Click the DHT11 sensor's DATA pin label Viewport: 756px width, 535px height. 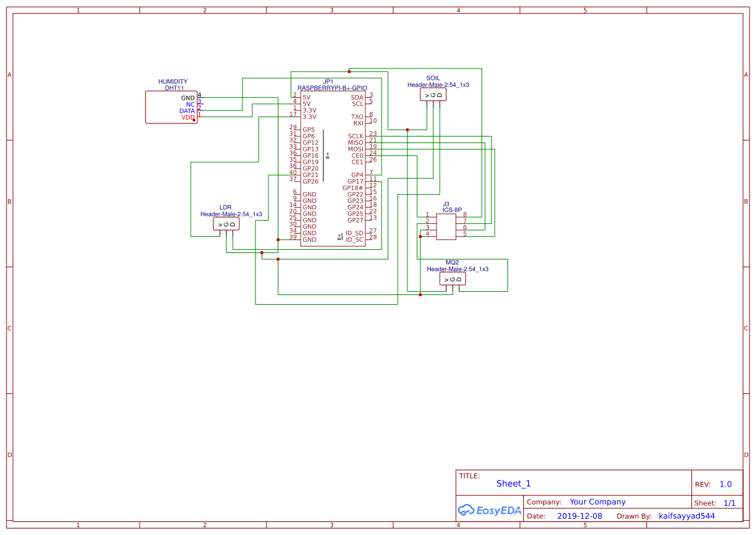tap(187, 111)
